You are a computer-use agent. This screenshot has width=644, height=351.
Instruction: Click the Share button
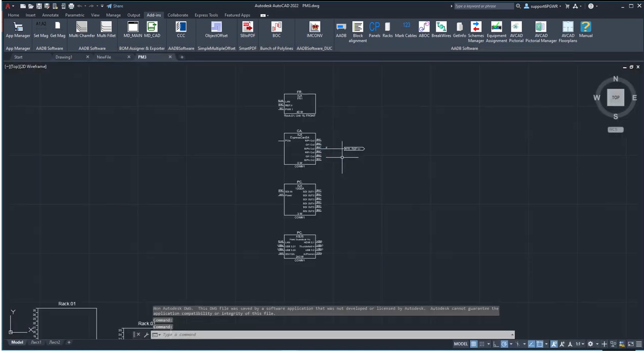click(115, 6)
